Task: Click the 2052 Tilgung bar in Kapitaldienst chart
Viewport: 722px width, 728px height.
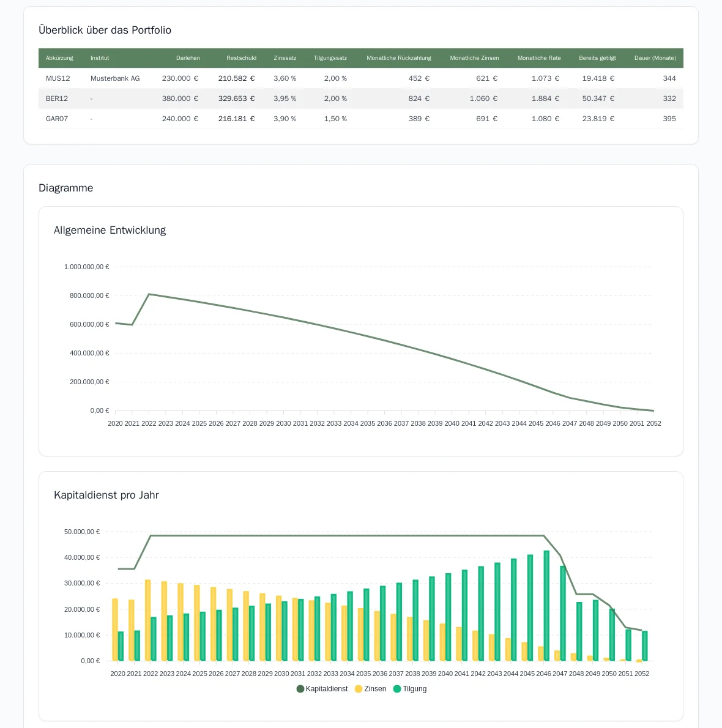Action: coord(644,646)
